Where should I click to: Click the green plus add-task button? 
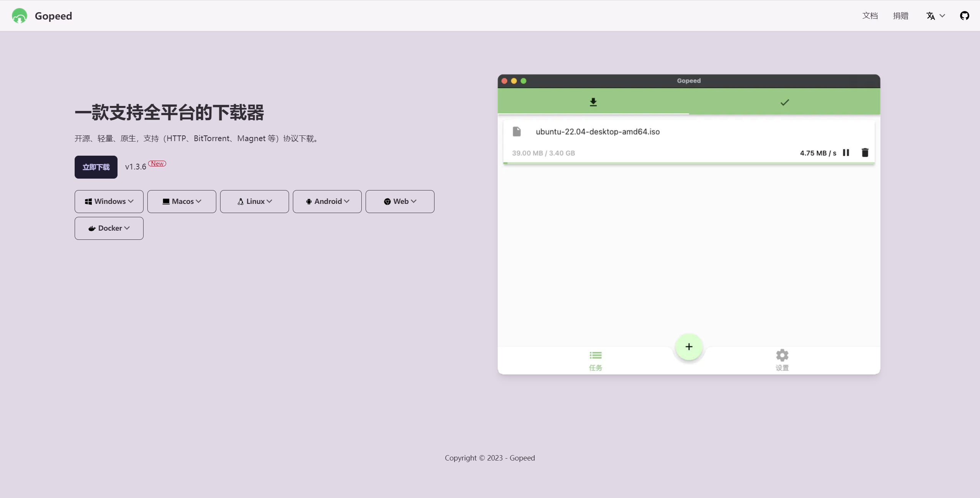[689, 347]
